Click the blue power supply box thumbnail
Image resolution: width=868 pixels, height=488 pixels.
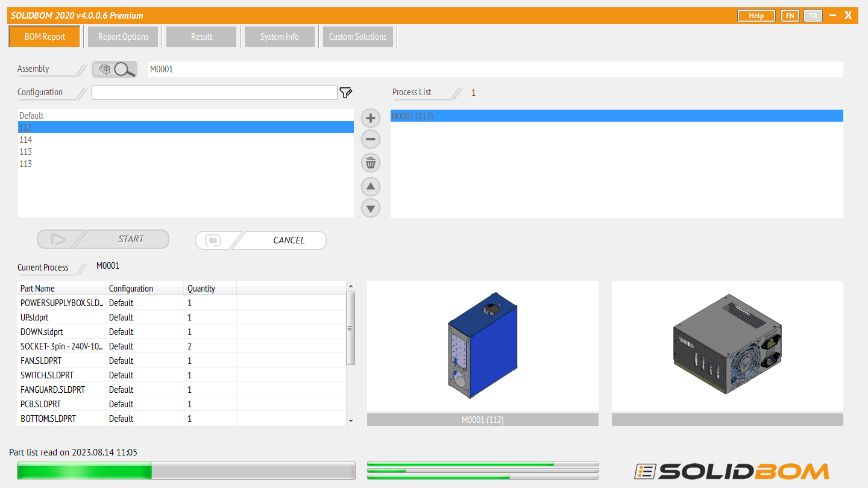[483, 346]
